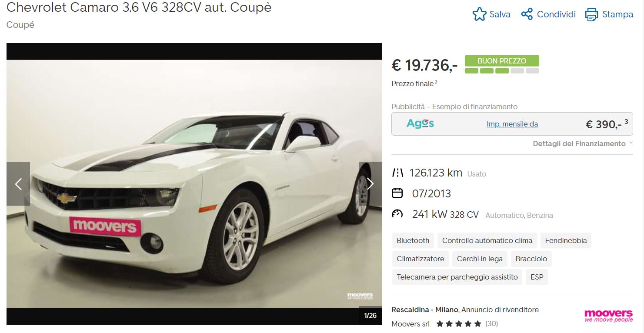This screenshot has width=644, height=333.
Task: Click the Cerchi in lega tag
Action: 480,259
